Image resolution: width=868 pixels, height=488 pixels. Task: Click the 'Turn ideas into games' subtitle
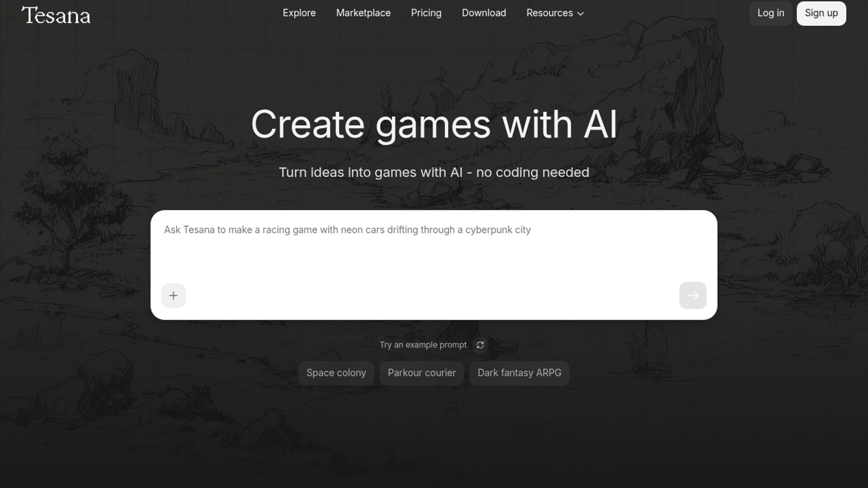coord(434,173)
